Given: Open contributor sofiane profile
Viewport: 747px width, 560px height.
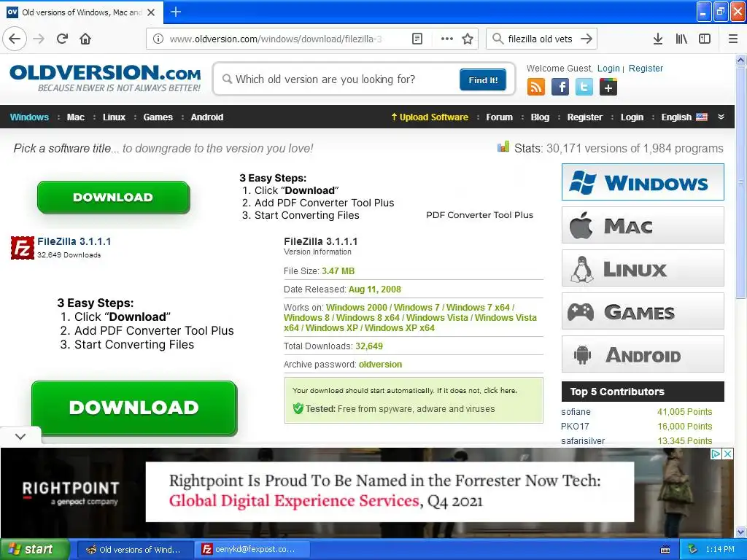Looking at the screenshot, I should coord(576,412).
